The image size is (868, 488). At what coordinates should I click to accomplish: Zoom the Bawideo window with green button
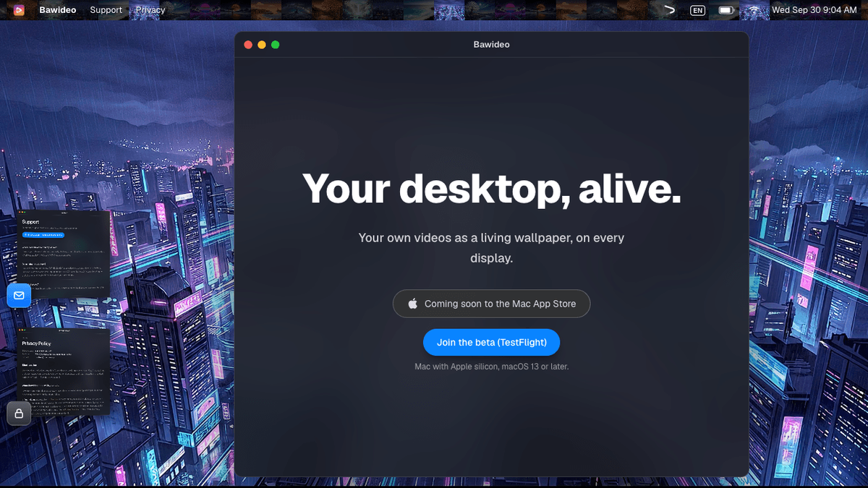pos(276,45)
